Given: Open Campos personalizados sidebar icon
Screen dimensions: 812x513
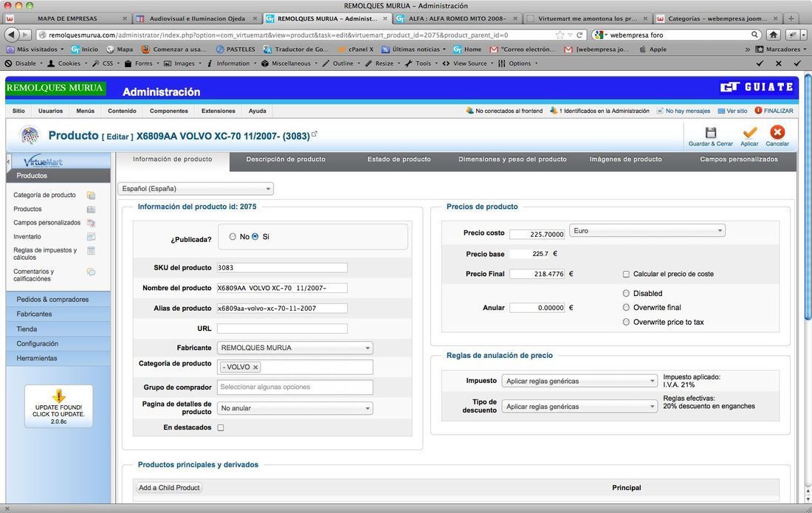Looking at the screenshot, I should coord(91,223).
